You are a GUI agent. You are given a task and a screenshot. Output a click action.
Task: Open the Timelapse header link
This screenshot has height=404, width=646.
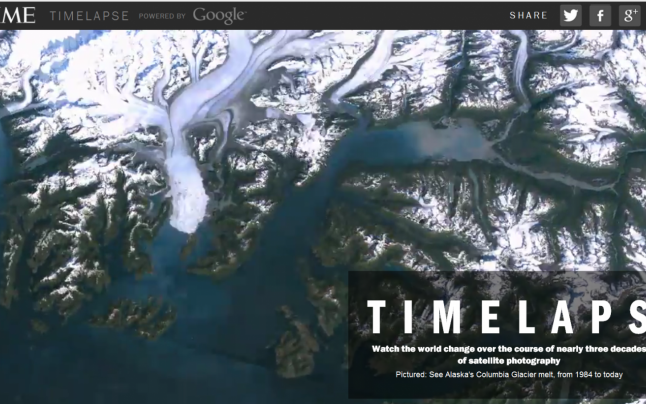[x=88, y=16]
